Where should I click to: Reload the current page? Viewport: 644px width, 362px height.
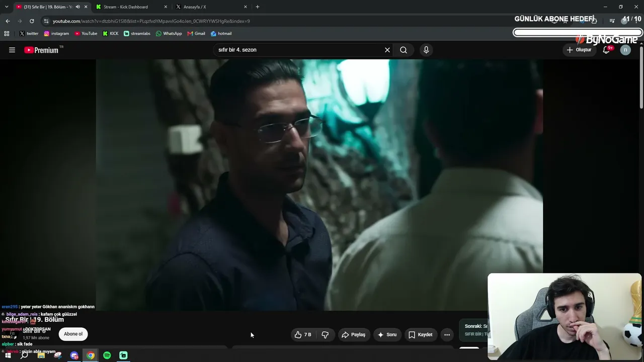[32, 21]
